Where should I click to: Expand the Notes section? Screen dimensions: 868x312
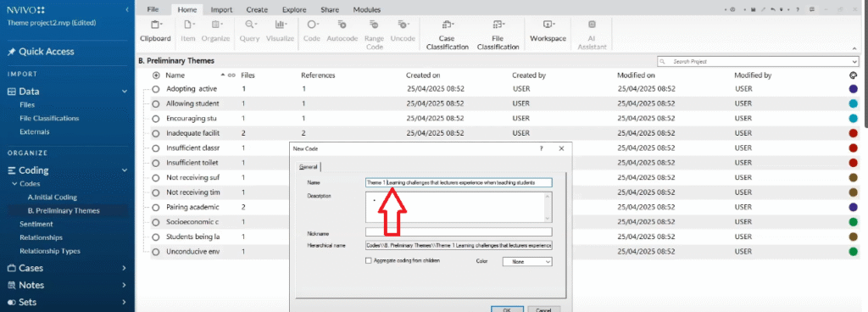[124, 286]
